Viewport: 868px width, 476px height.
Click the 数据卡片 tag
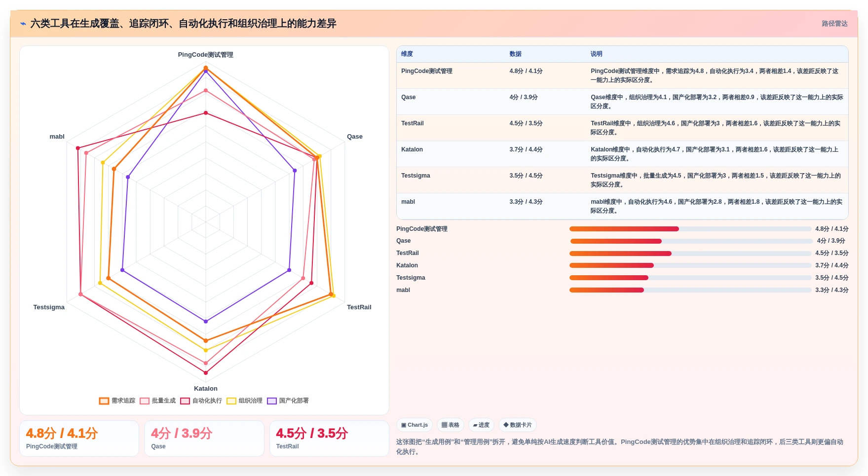click(x=518, y=425)
